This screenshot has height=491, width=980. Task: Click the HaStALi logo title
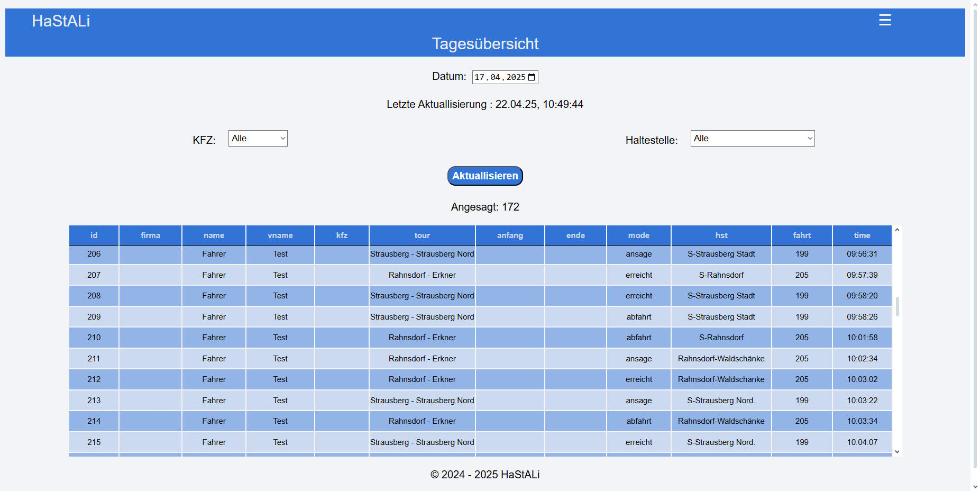pyautogui.click(x=61, y=21)
